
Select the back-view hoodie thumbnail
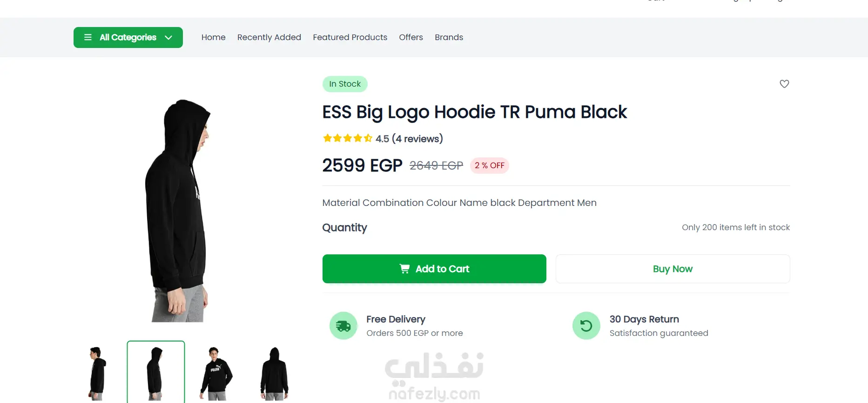tap(275, 373)
